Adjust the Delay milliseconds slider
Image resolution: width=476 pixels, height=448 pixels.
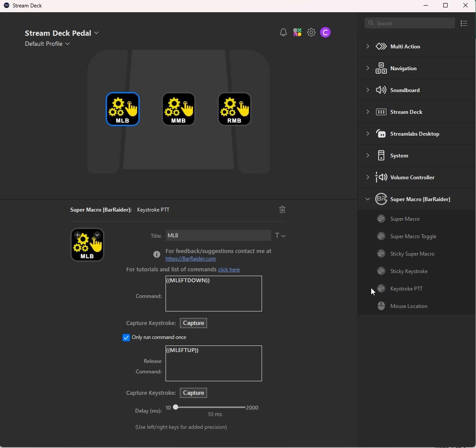point(176,407)
